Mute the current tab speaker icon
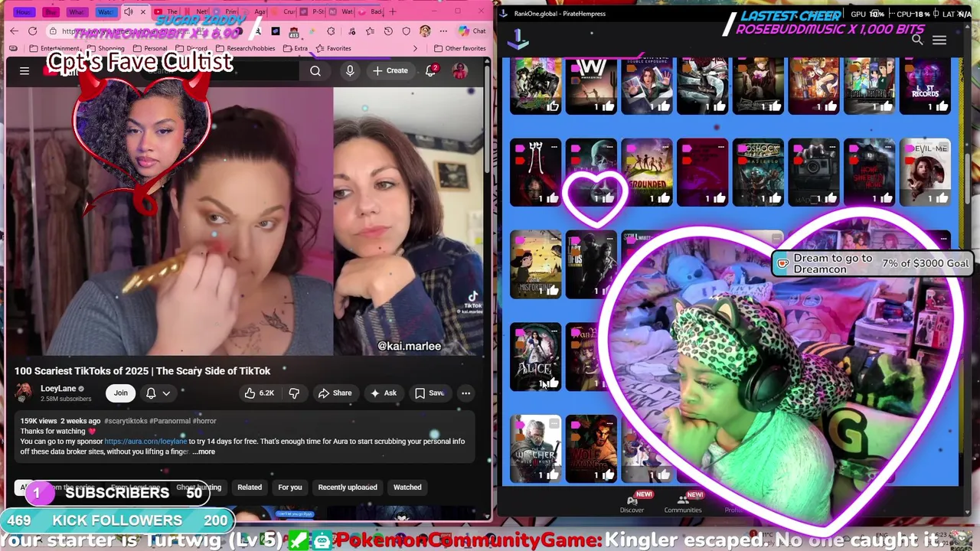The width and height of the screenshot is (980, 551). (129, 11)
